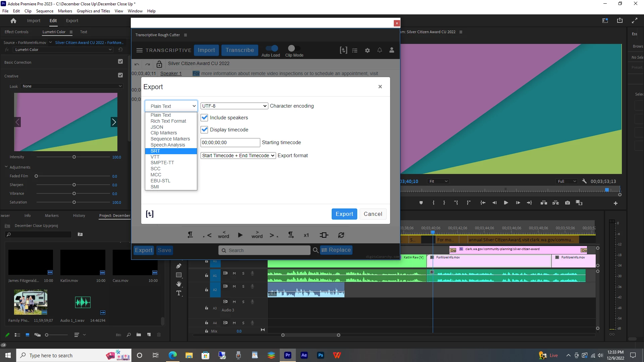
Task: Click the Transcriptive play button
Action: (x=240, y=235)
